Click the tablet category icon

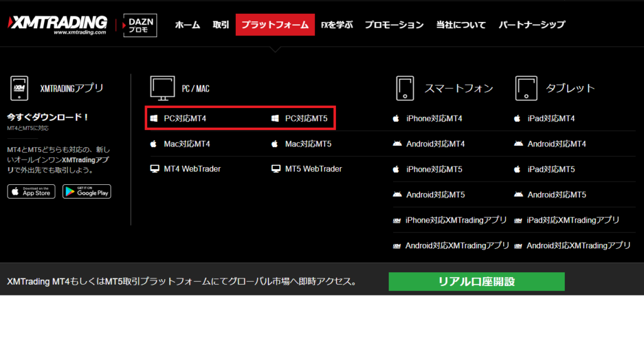[525, 88]
